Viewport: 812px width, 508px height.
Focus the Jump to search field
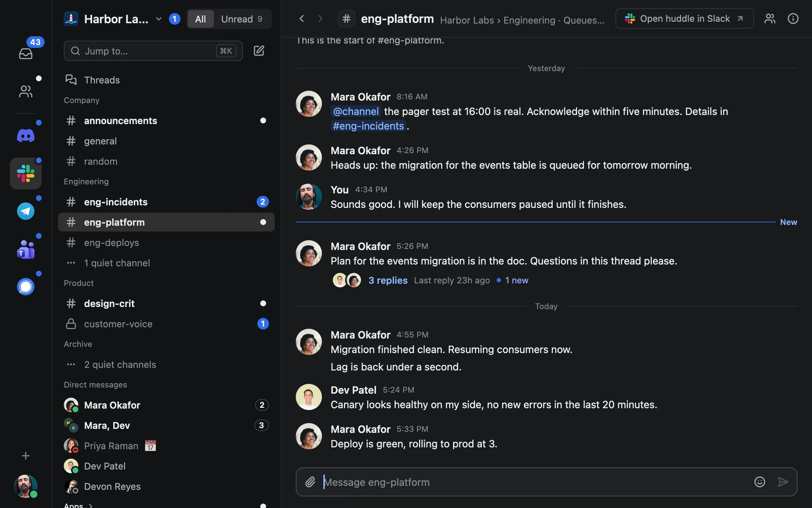(x=153, y=51)
